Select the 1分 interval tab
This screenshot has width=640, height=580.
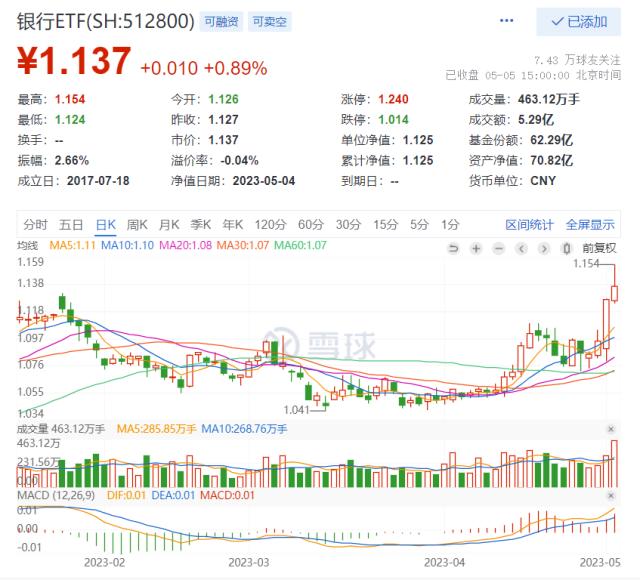pyautogui.click(x=450, y=224)
